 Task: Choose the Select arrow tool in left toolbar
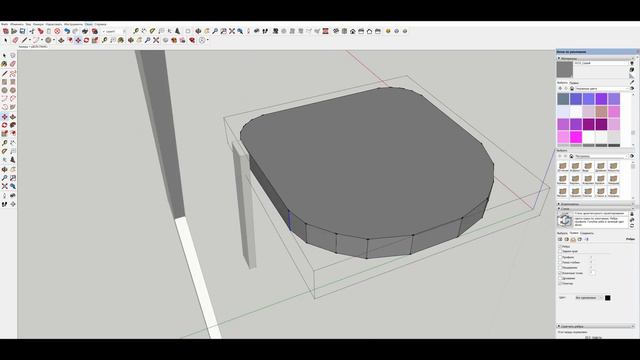point(4,55)
